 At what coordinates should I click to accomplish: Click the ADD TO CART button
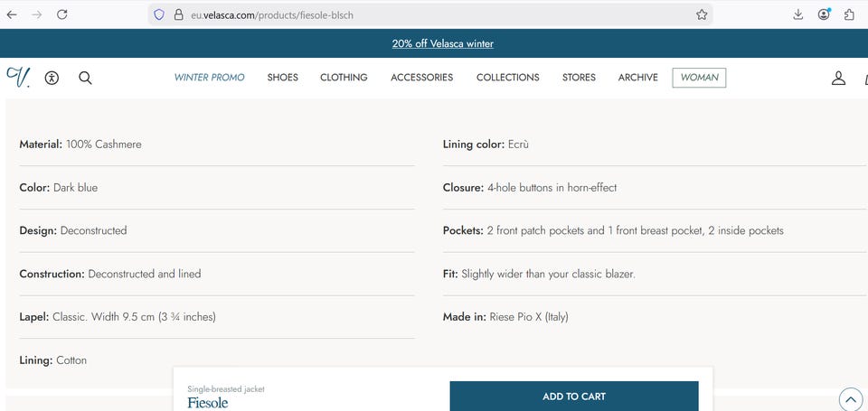click(574, 397)
